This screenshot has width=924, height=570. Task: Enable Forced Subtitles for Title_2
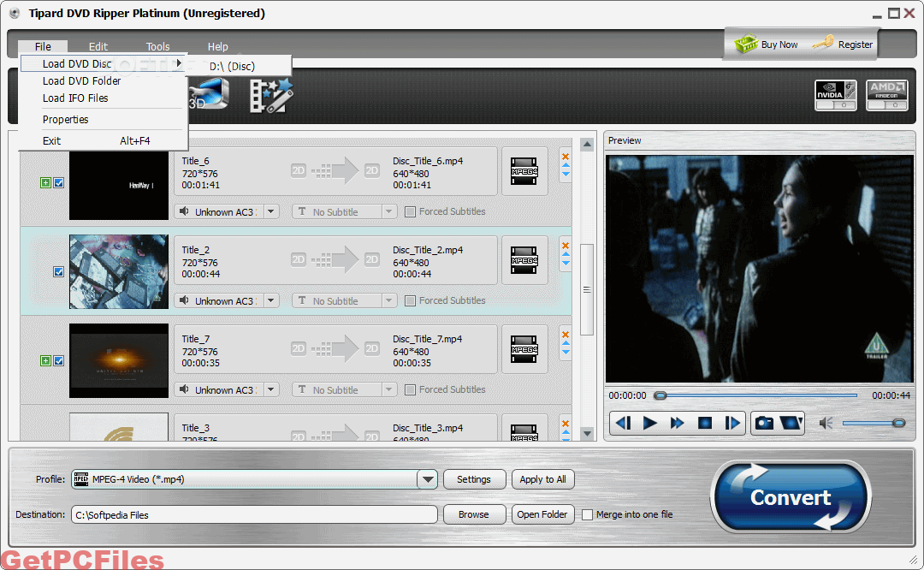tap(410, 300)
